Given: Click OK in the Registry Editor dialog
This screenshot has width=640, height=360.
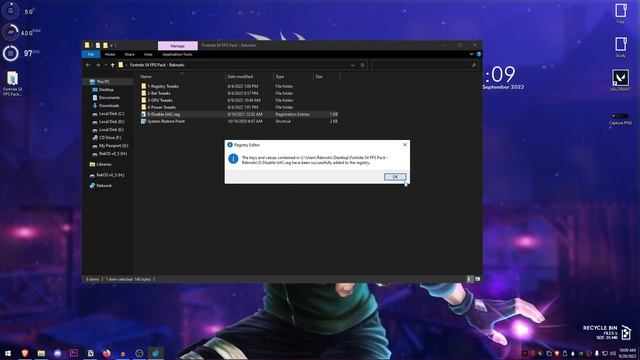Looking at the screenshot, I should [395, 177].
